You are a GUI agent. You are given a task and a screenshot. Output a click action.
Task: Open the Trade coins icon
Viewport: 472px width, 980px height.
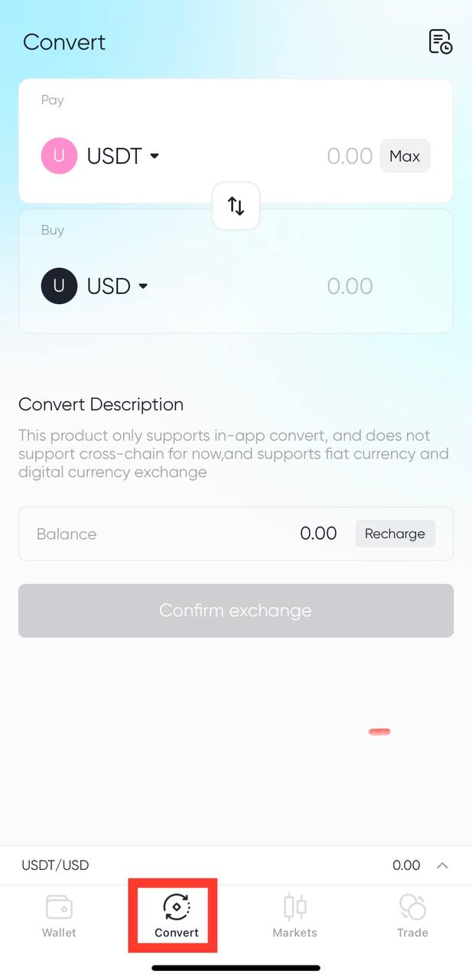pyautogui.click(x=412, y=907)
